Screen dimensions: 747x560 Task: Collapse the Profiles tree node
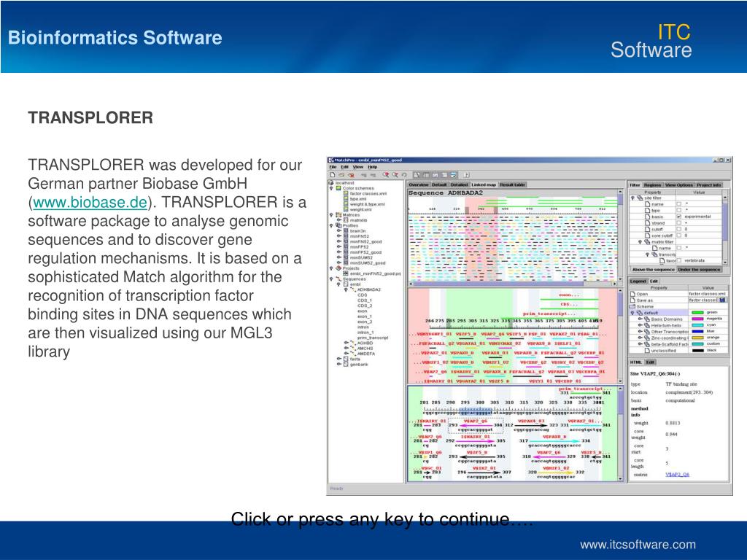point(331,226)
